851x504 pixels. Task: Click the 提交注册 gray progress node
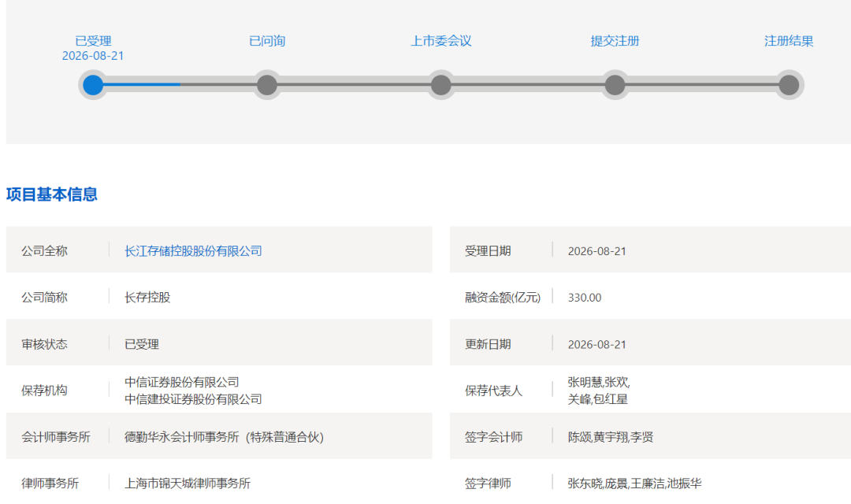615,85
